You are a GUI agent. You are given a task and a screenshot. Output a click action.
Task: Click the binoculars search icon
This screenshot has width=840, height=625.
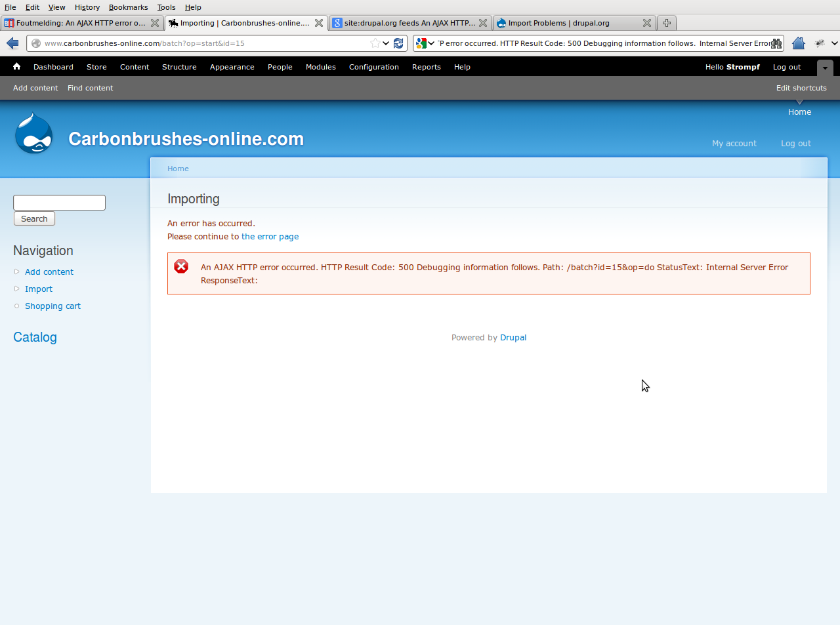point(776,43)
